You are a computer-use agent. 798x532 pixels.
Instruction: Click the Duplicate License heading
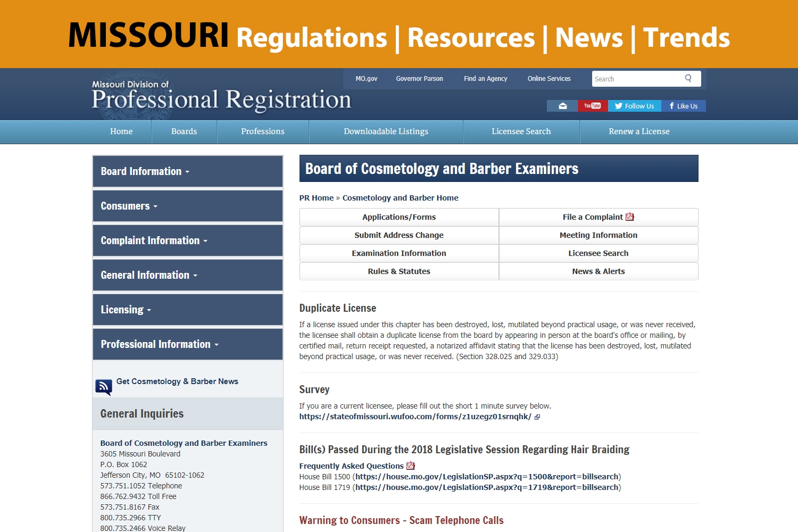click(337, 308)
